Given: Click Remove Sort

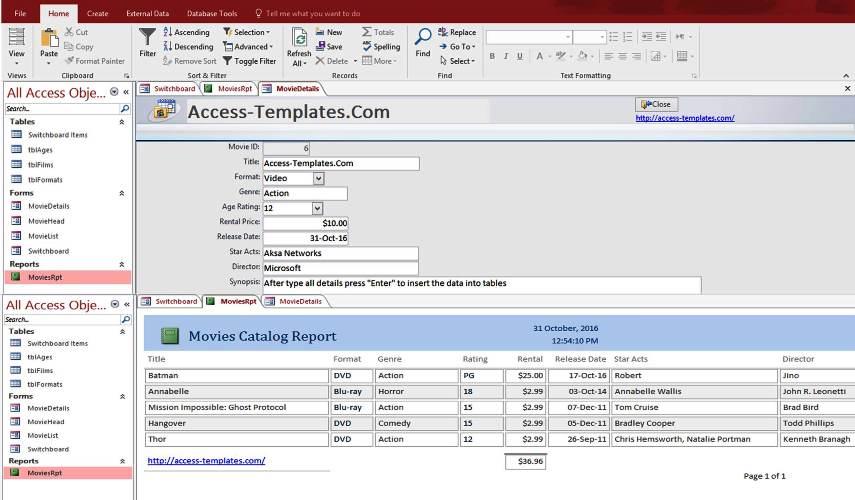Looking at the screenshot, I should [190, 61].
